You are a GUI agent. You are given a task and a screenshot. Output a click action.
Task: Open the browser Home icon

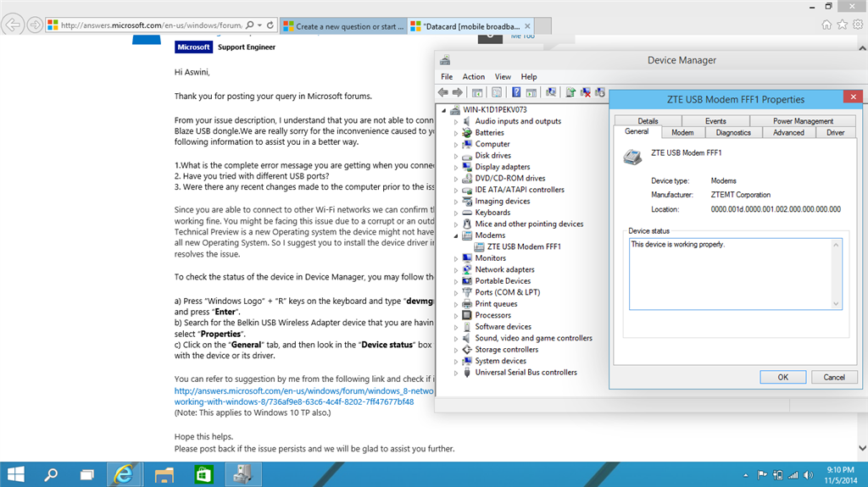826,25
